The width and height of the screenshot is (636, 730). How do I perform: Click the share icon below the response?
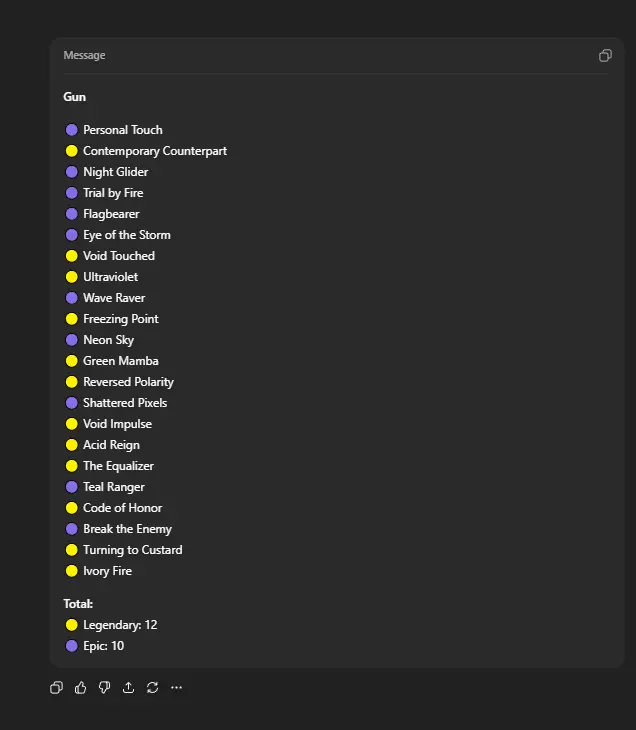pos(128,688)
